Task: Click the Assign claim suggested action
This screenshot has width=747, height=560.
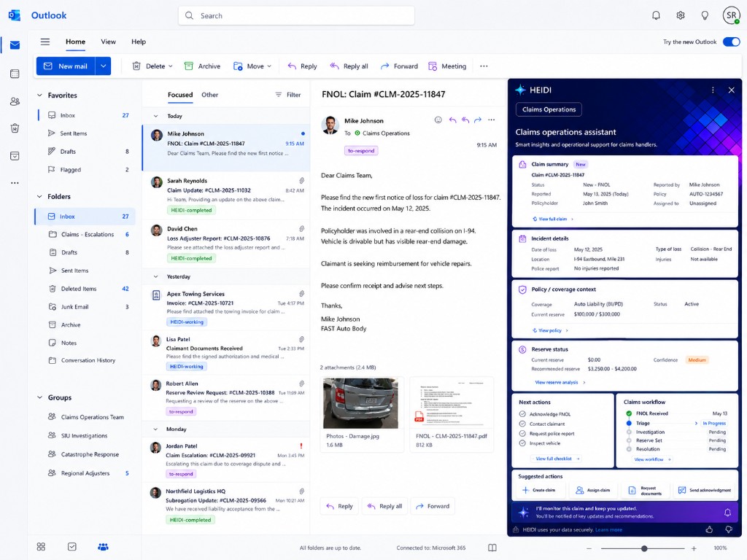Action: coord(593,490)
